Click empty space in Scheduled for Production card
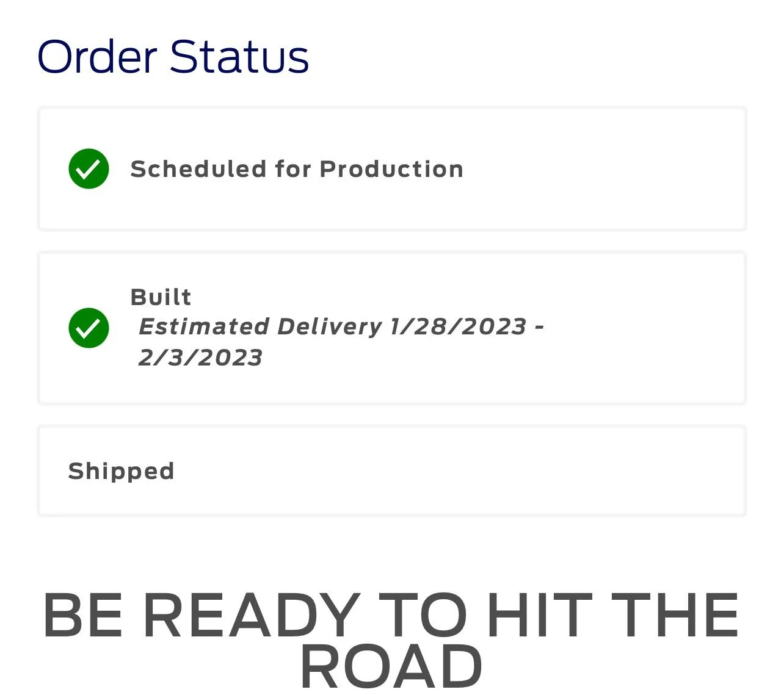Image resolution: width=784 pixels, height=695 pixels. pyautogui.click(x=604, y=169)
